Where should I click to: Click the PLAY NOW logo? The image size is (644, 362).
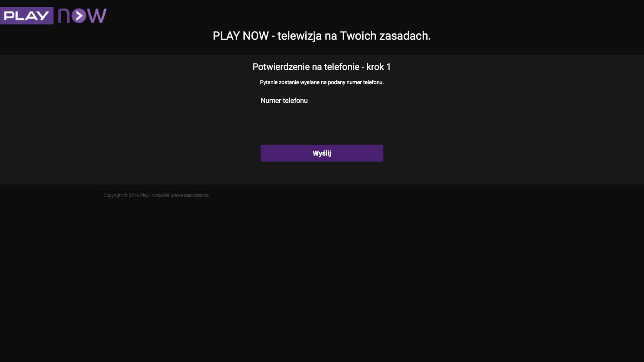[53, 15]
